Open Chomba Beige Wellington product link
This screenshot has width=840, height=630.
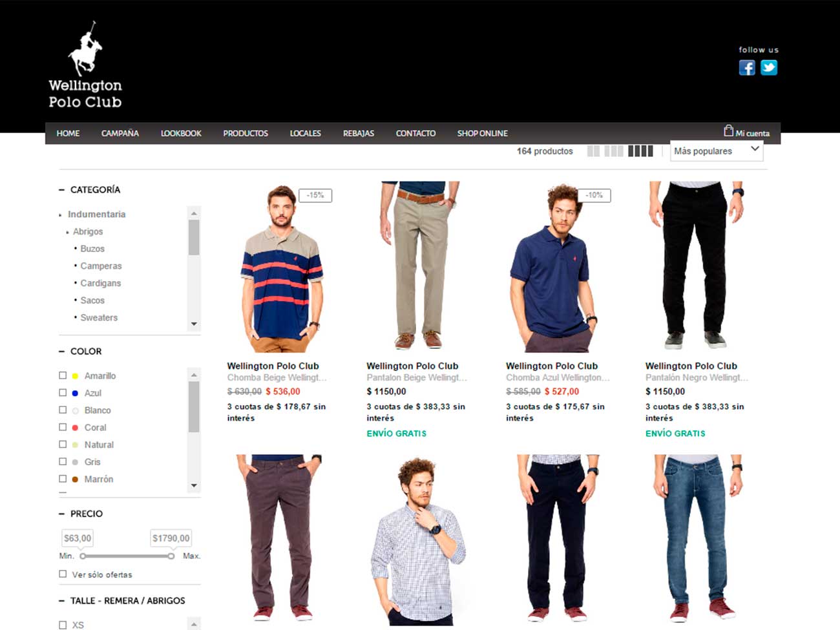[277, 377]
